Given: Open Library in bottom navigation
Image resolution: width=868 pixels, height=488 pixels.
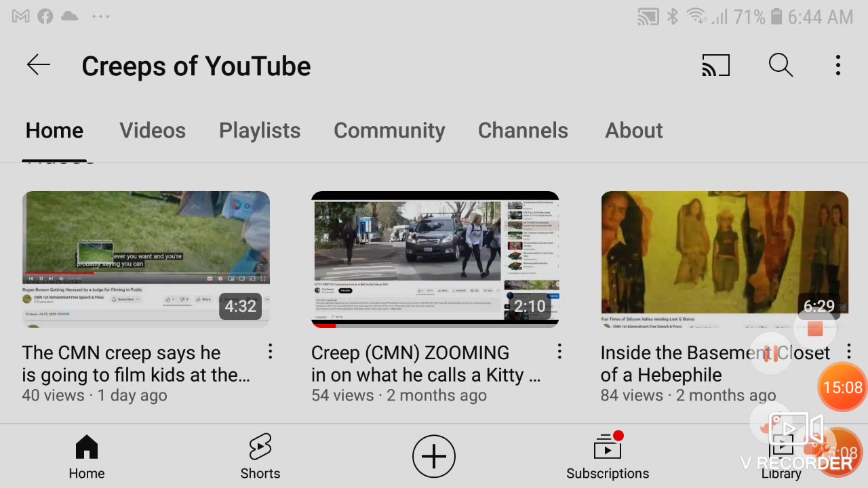Looking at the screenshot, I should click(x=781, y=457).
